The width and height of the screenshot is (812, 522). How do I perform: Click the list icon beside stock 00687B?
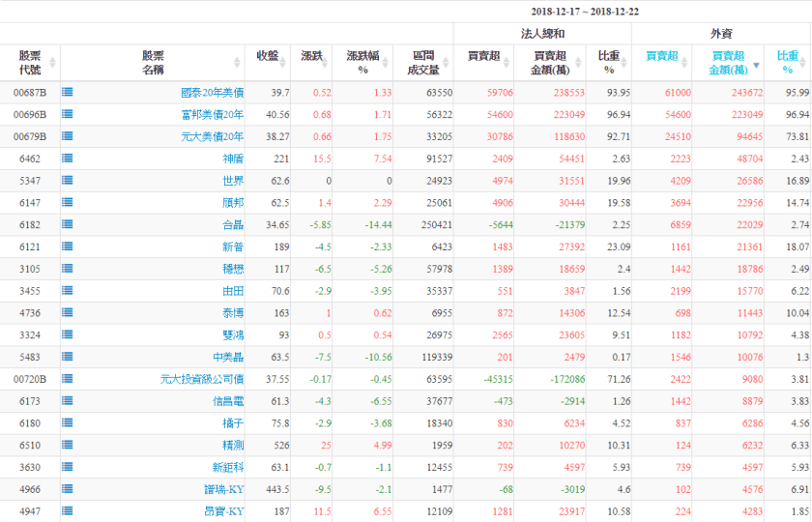click(x=68, y=93)
